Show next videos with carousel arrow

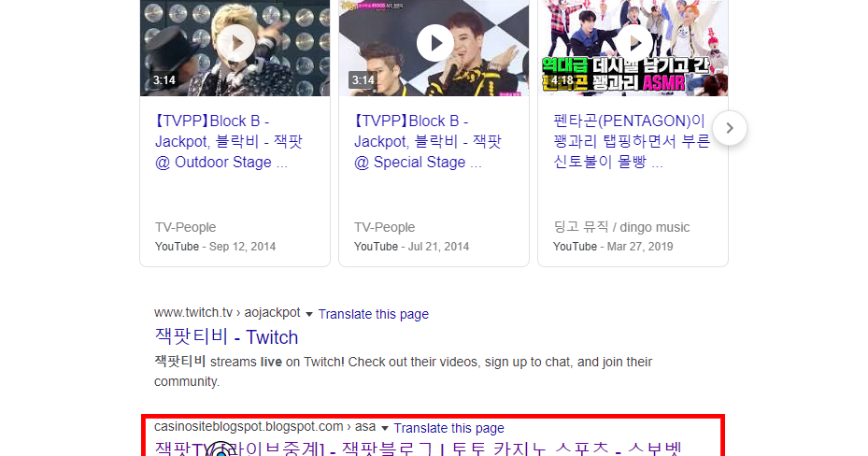(730, 128)
